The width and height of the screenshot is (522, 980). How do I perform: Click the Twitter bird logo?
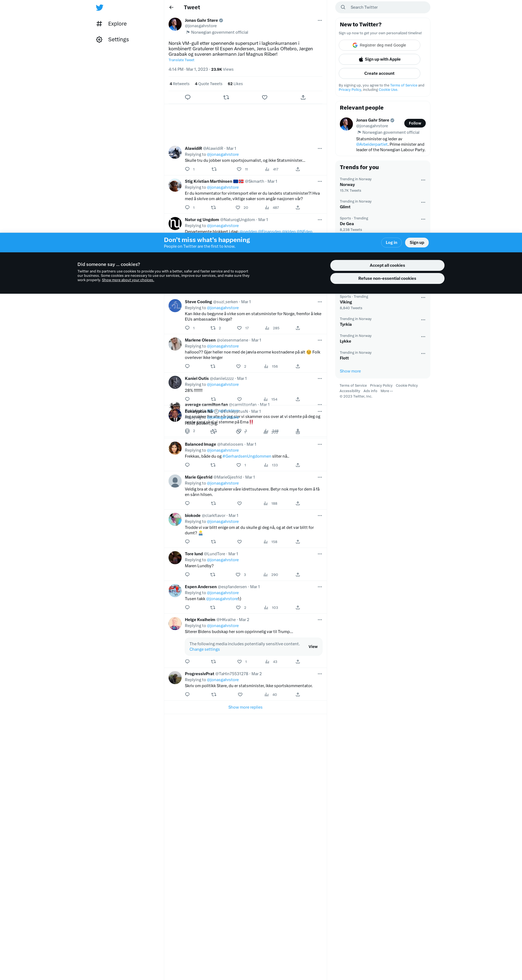[100, 8]
